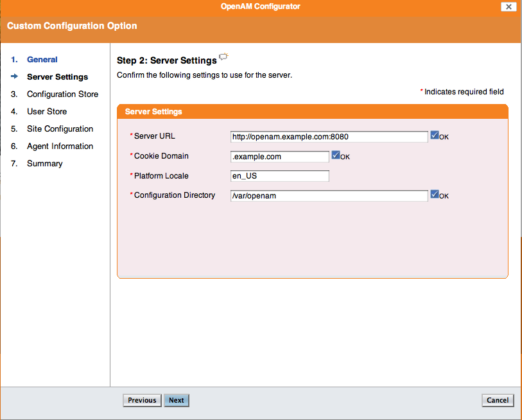Click the Next button
The height and width of the screenshot is (420, 522).
177,400
